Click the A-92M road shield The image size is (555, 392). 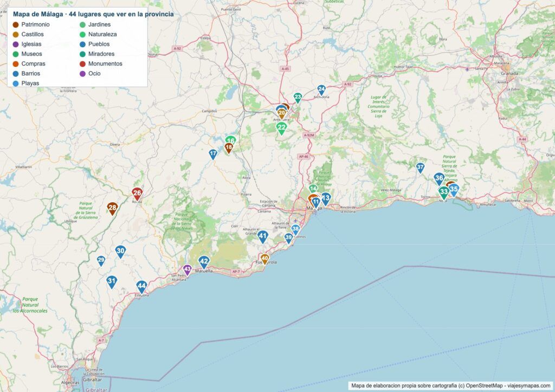click(308, 135)
